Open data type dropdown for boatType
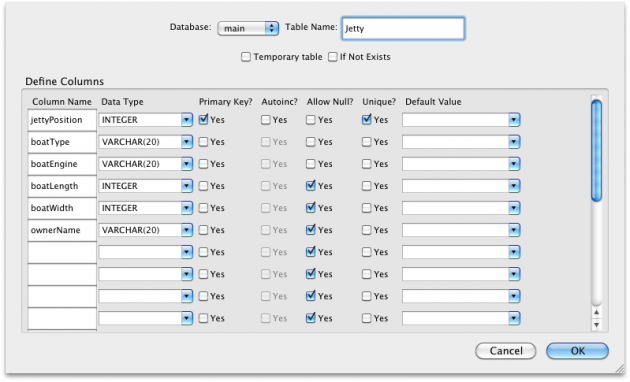The height and width of the screenshot is (382, 630). coord(187,142)
